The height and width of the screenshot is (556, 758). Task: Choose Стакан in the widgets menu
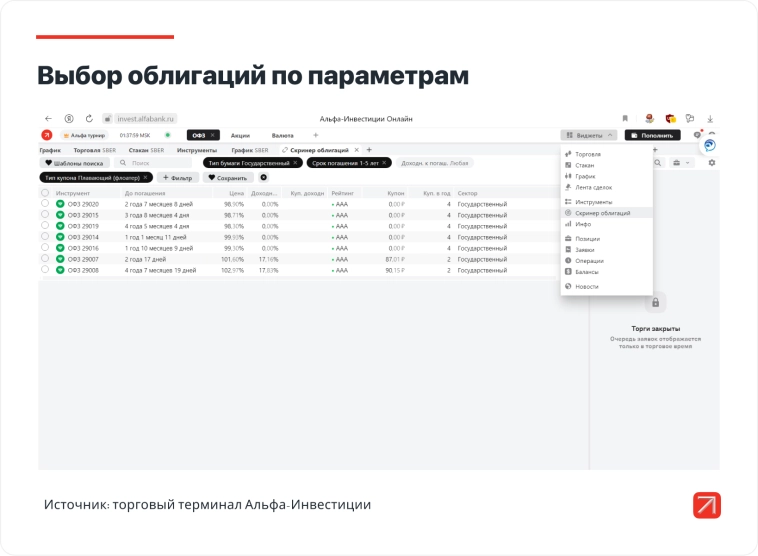pos(607,165)
